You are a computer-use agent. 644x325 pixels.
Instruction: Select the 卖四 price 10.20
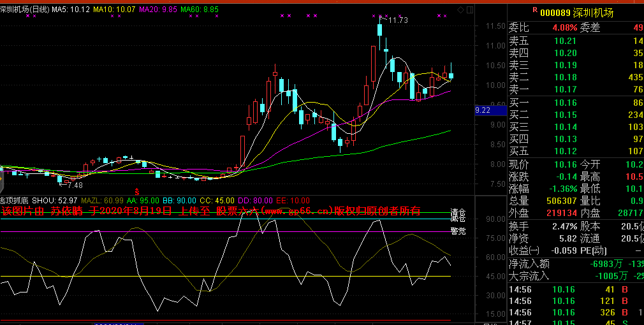566,53
